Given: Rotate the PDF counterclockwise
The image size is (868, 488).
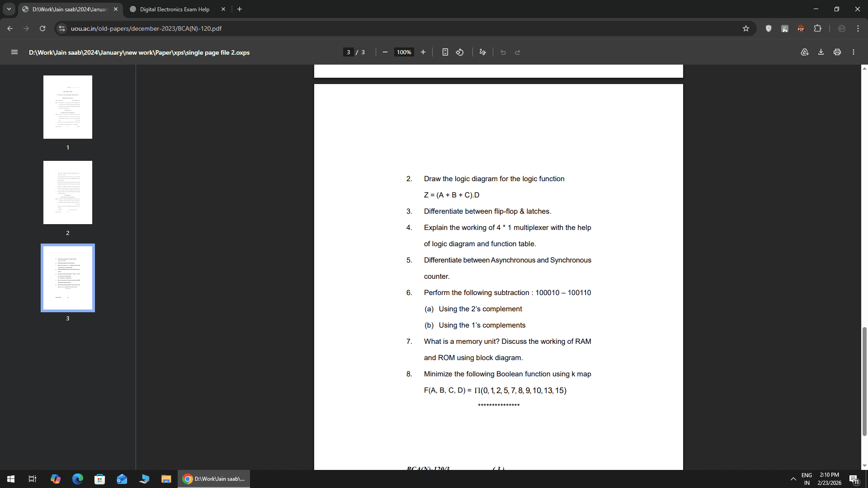Looking at the screenshot, I should coord(460,52).
